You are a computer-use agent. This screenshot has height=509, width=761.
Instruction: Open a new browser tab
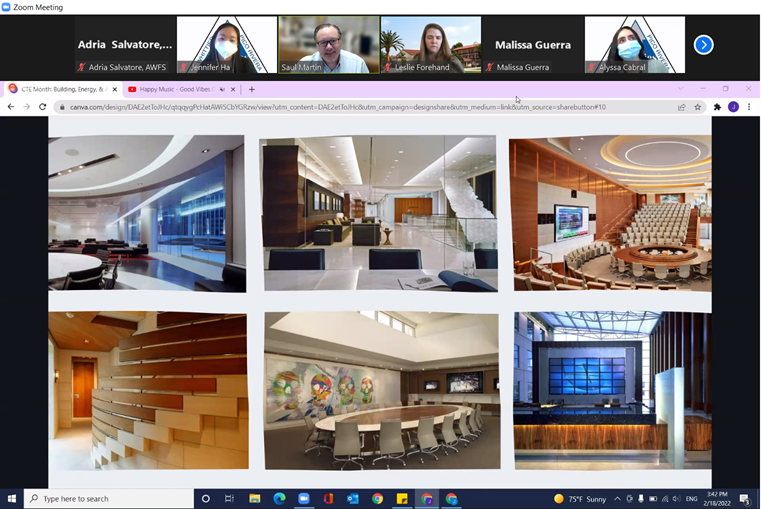click(x=252, y=89)
